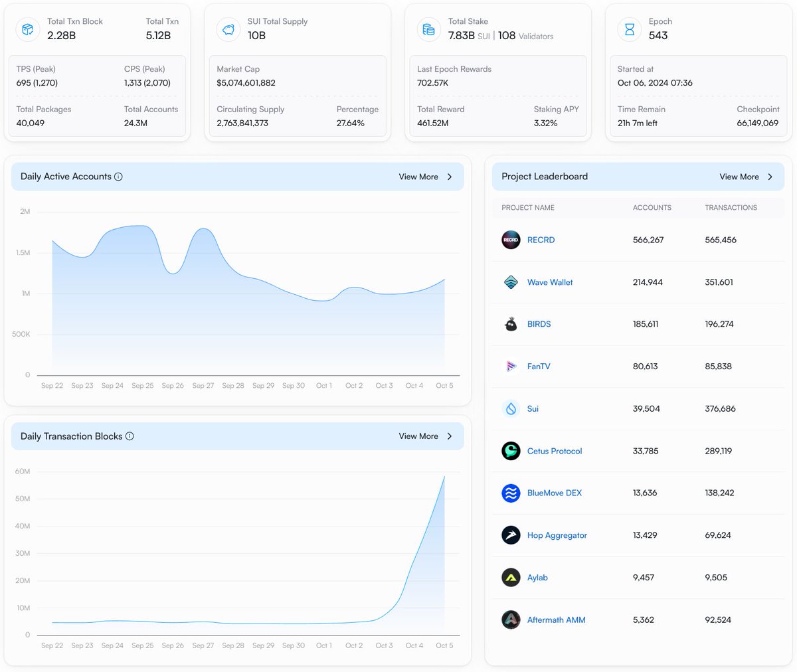Click the Staking APY value 3.32%

click(x=545, y=123)
